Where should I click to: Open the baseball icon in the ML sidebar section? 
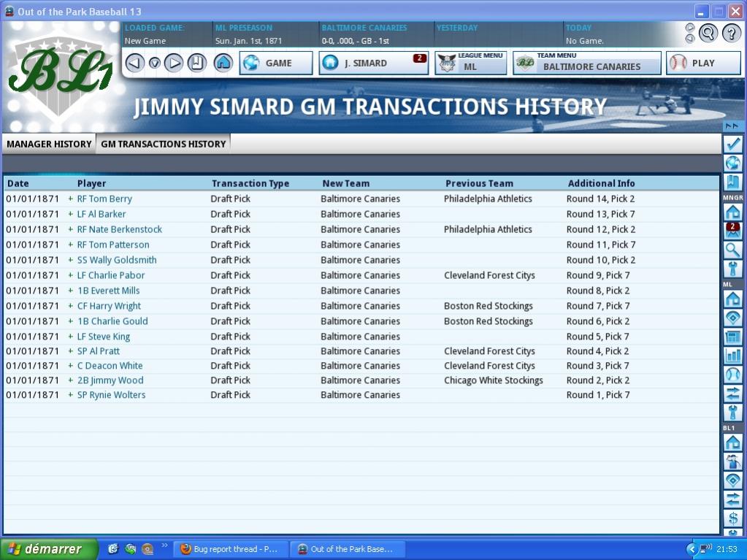tap(732, 375)
